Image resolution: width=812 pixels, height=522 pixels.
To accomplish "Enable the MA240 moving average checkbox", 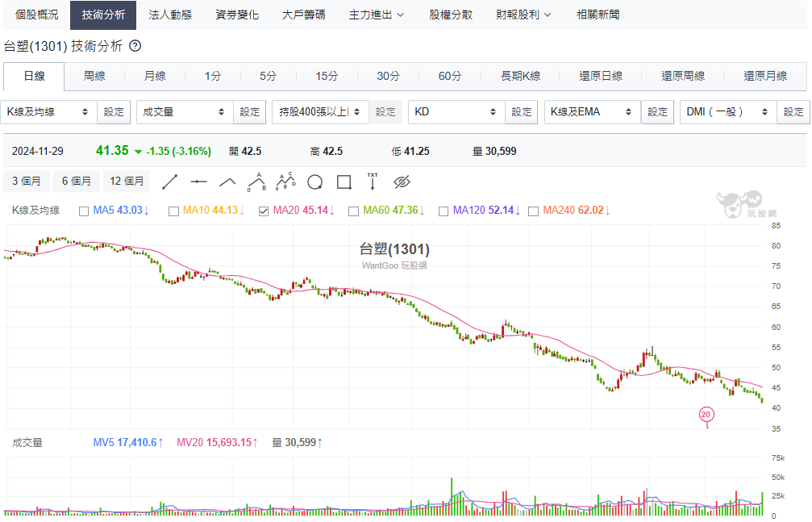I will pos(533,211).
